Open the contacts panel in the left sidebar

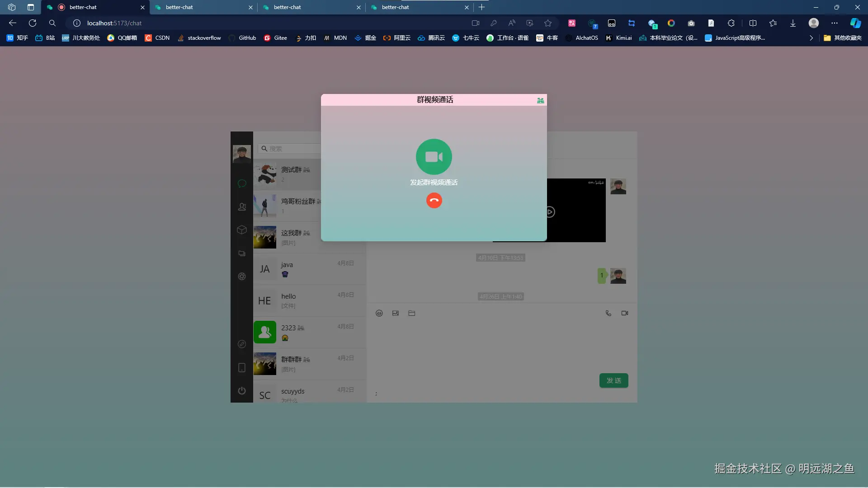242,206
